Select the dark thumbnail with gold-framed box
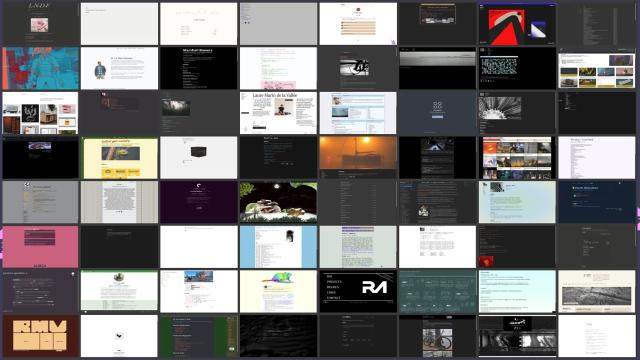 coord(438,24)
